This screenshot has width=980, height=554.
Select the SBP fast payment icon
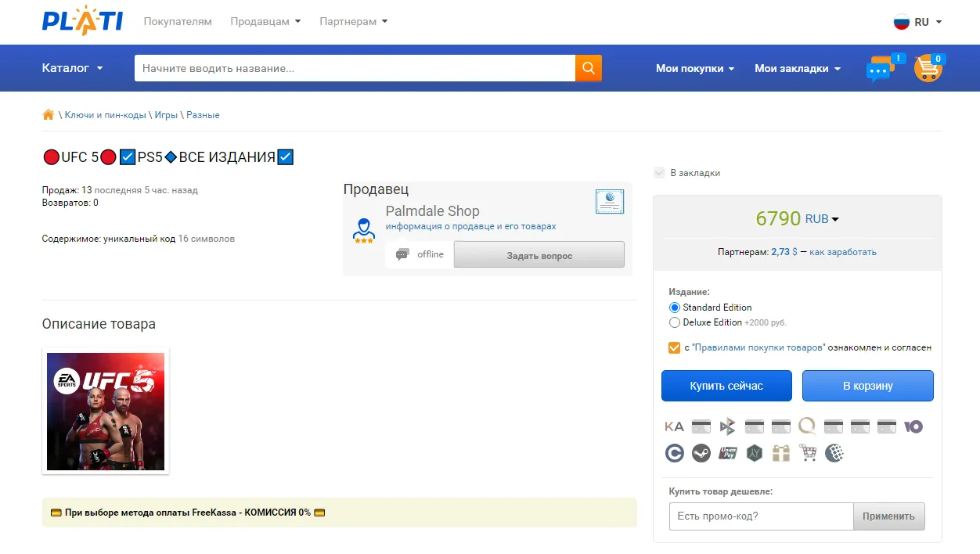click(728, 426)
